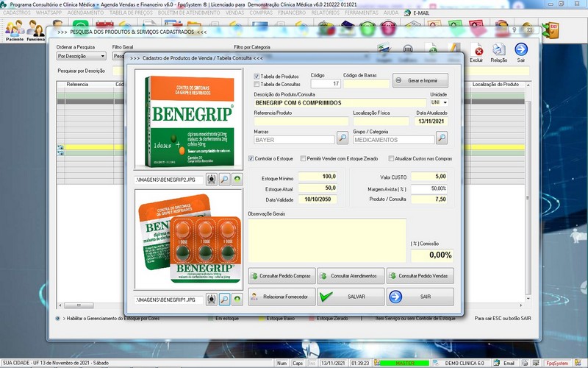Click the Gerar e Imprimir button
The image size is (588, 368).
coord(420,80)
